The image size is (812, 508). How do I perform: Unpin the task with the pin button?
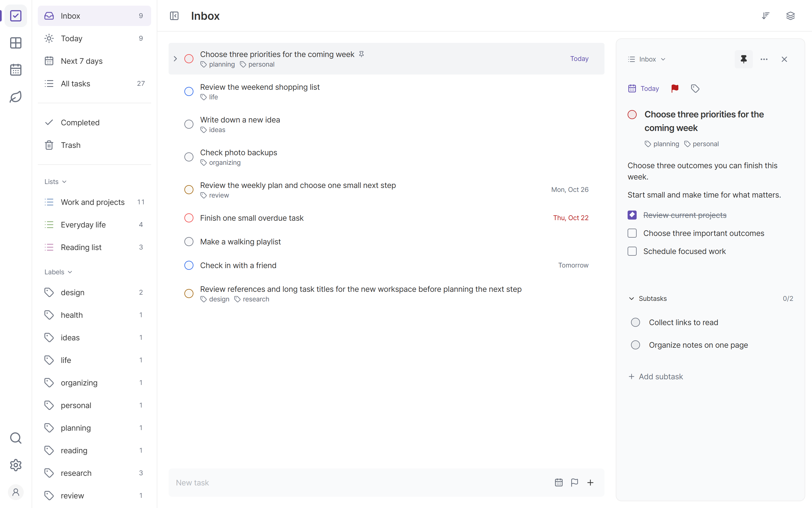743,59
